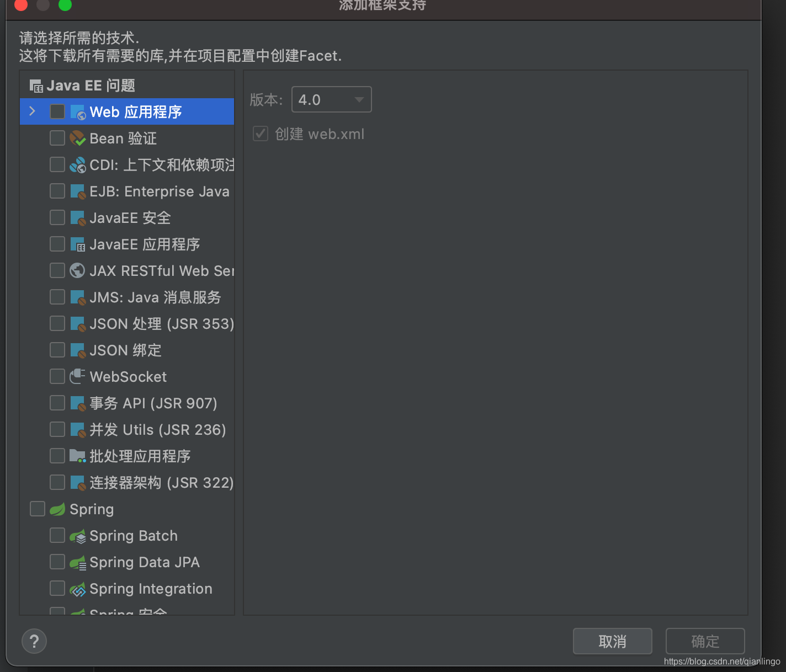Check the Bean 验证 checkbox
The height and width of the screenshot is (672, 786).
(57, 138)
